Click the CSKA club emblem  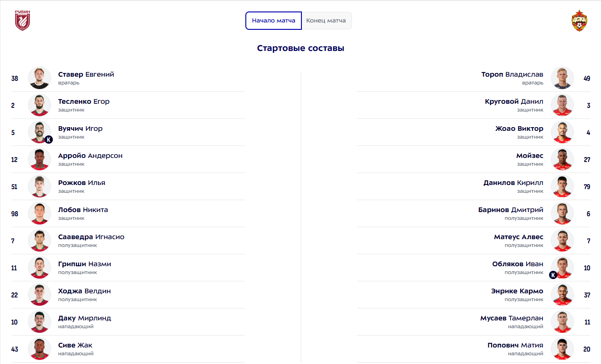click(579, 21)
